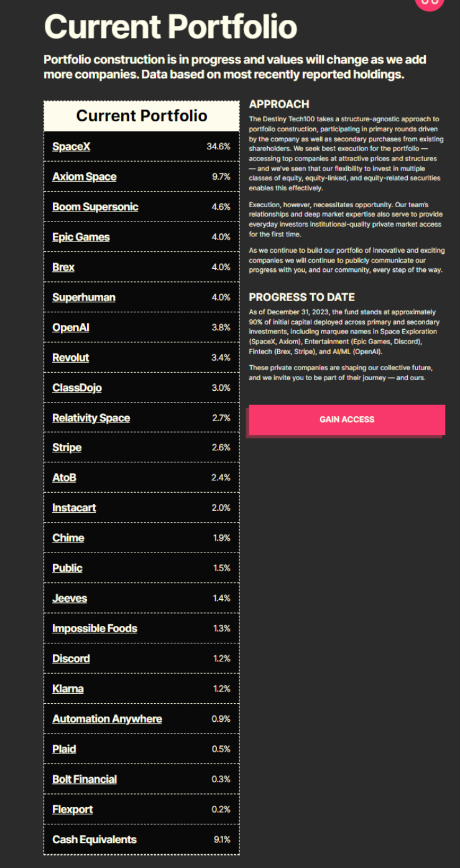
Task: Click the Flexport link
Action: click(73, 810)
